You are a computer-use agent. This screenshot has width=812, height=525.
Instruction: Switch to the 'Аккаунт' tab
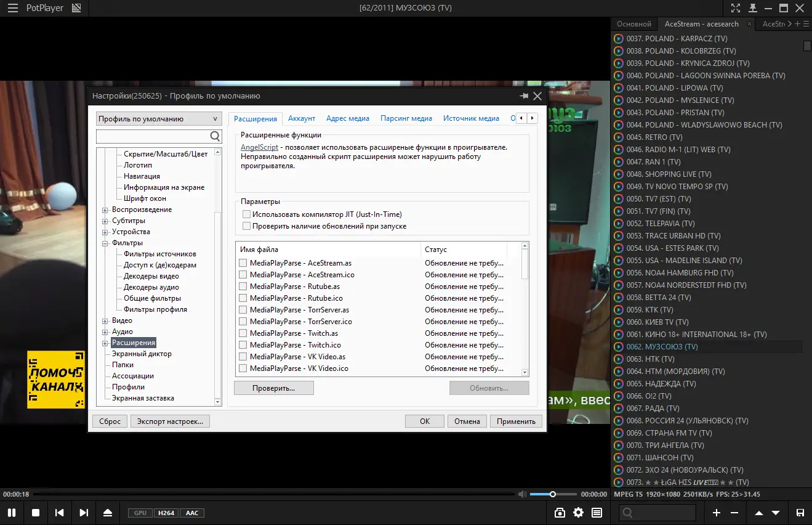[302, 118]
